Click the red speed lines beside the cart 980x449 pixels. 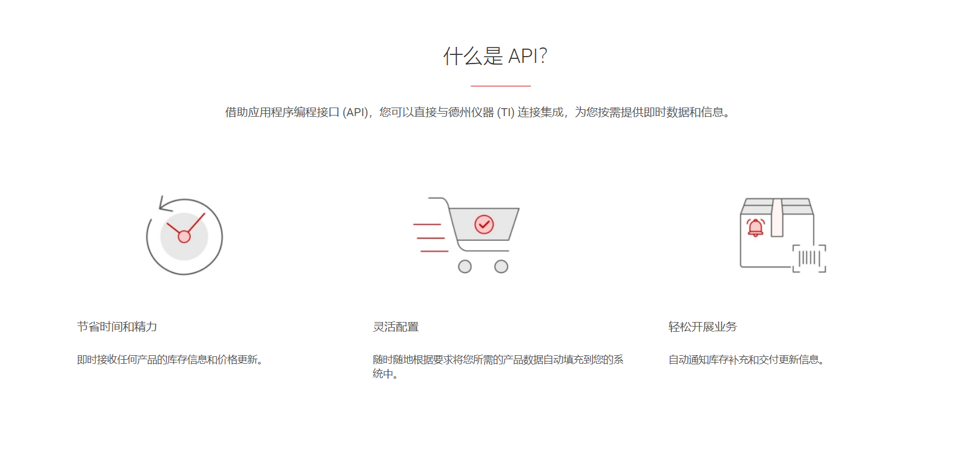[430, 238]
